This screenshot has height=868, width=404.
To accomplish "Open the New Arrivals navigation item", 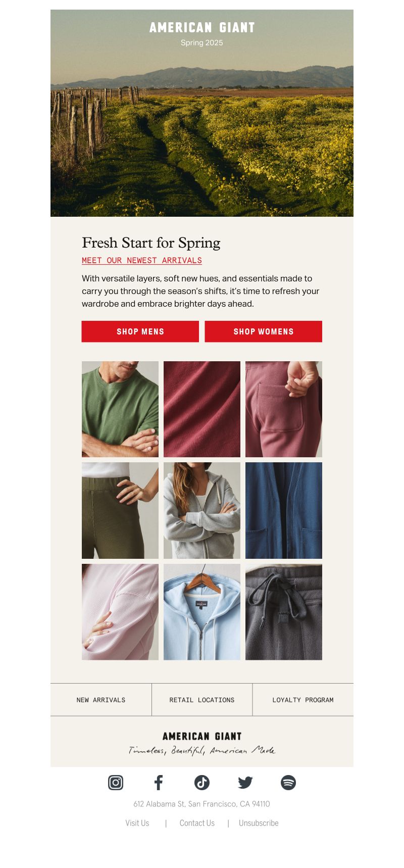I will (x=101, y=700).
